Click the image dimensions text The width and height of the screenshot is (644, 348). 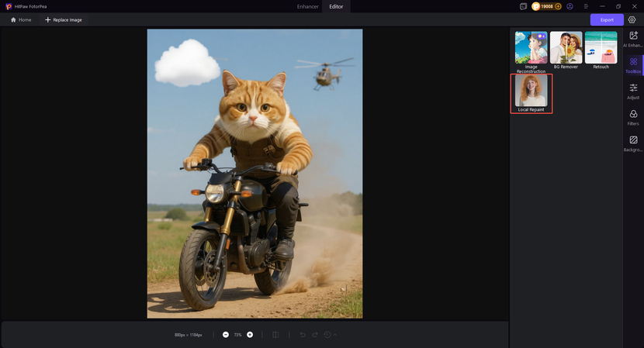[x=188, y=335]
